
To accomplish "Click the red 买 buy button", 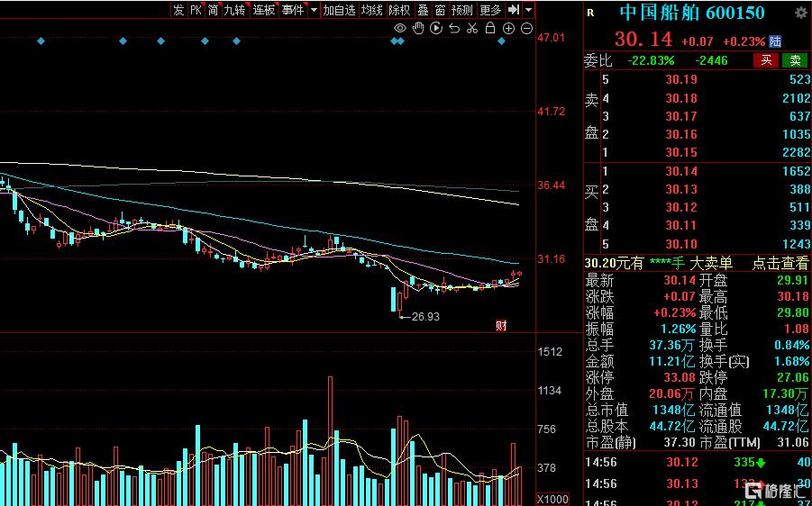I will 766,60.
